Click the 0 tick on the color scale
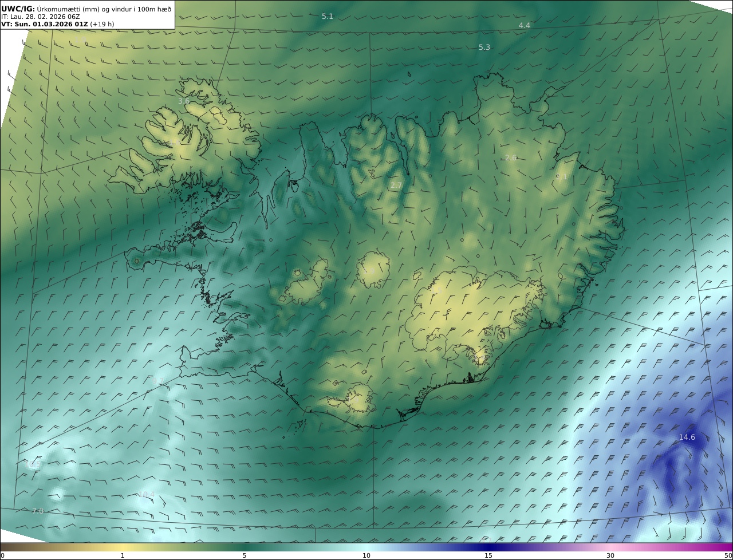Screen dimensions: 733x560 click(x=2, y=555)
